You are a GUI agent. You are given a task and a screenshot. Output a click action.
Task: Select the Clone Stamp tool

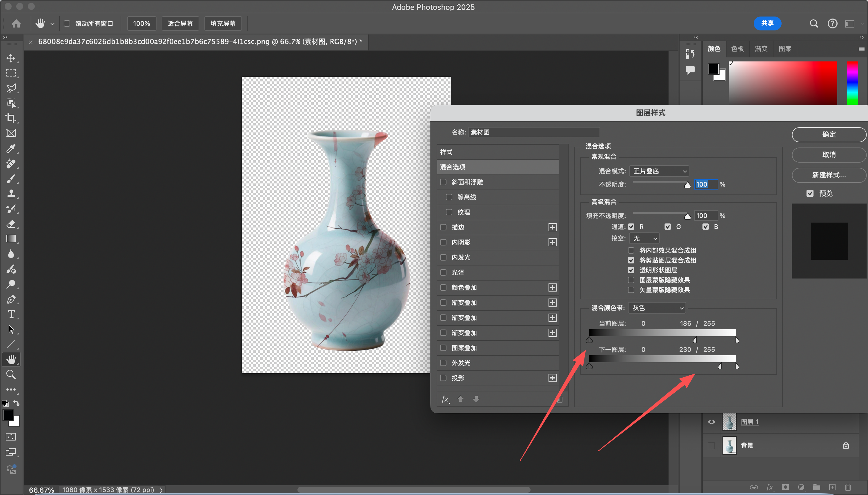(11, 193)
